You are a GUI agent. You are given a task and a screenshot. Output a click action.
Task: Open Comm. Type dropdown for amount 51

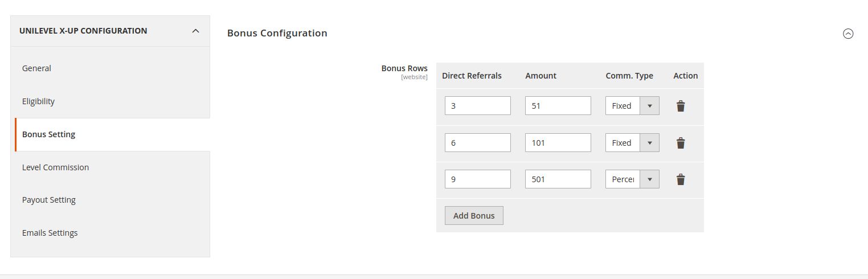[x=632, y=106]
